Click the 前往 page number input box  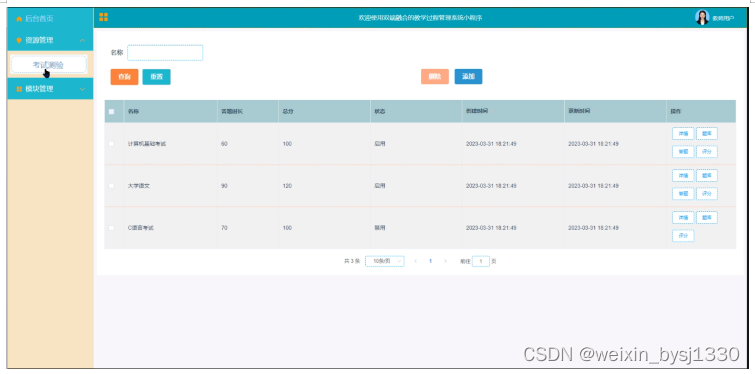coord(481,261)
